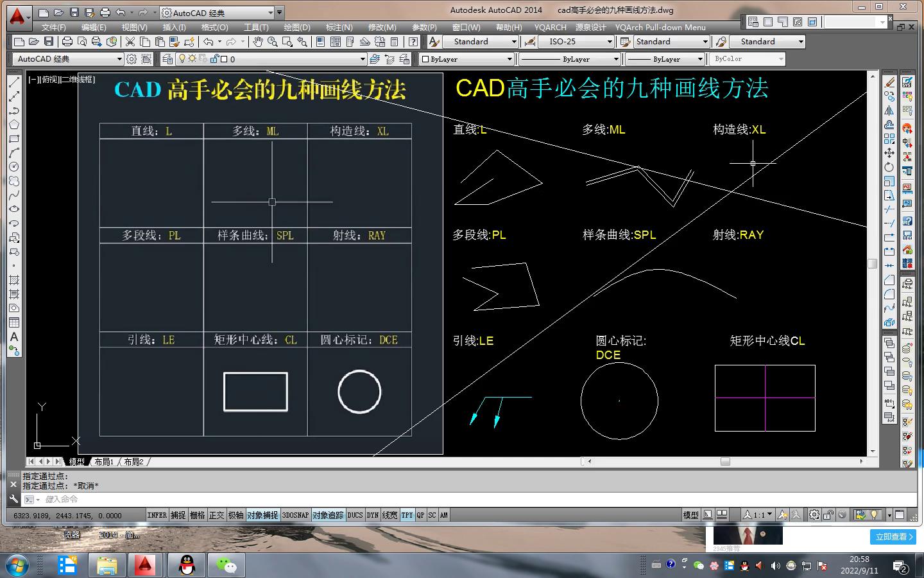Expand the AutoCAD 经典 workspace dropdown
This screenshot has height=578, width=924.
coord(119,59)
